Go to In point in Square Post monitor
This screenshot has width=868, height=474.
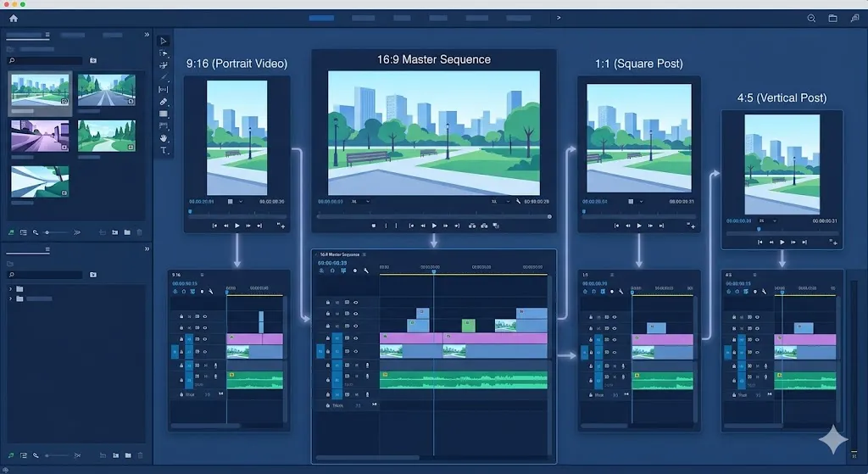[x=617, y=226]
